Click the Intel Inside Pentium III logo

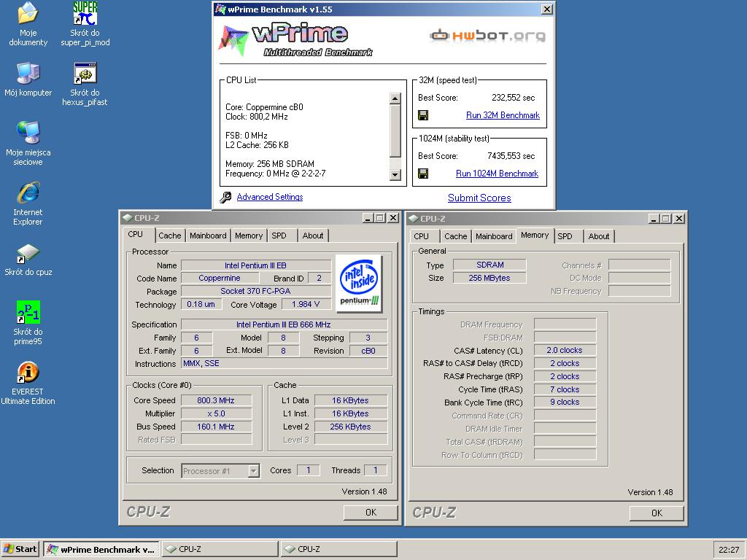(x=359, y=284)
